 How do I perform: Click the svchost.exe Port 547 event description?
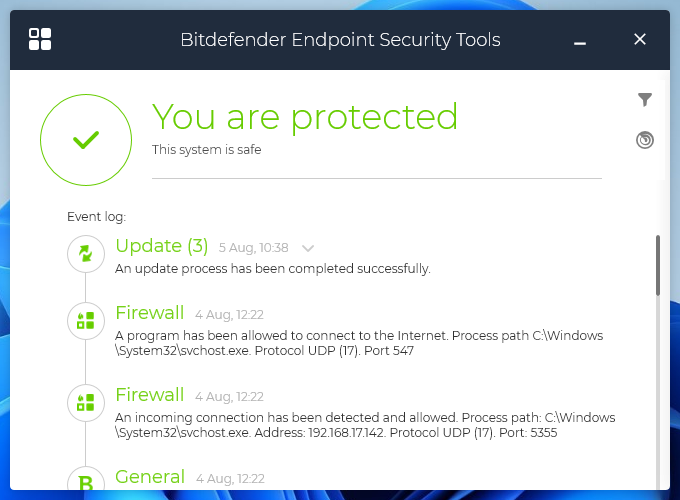360,343
